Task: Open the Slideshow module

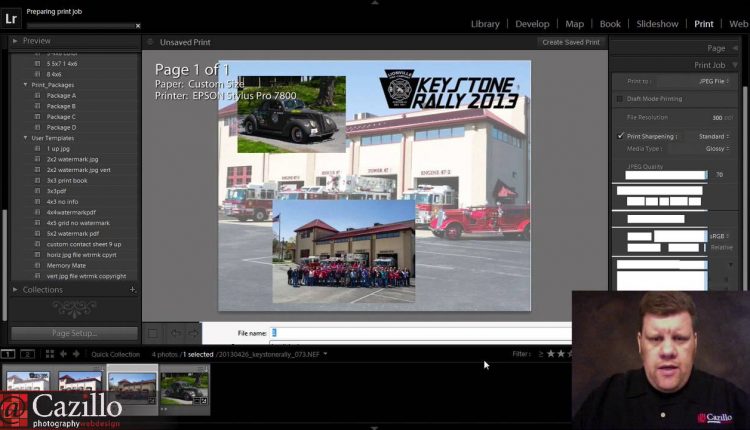Action: (x=657, y=24)
